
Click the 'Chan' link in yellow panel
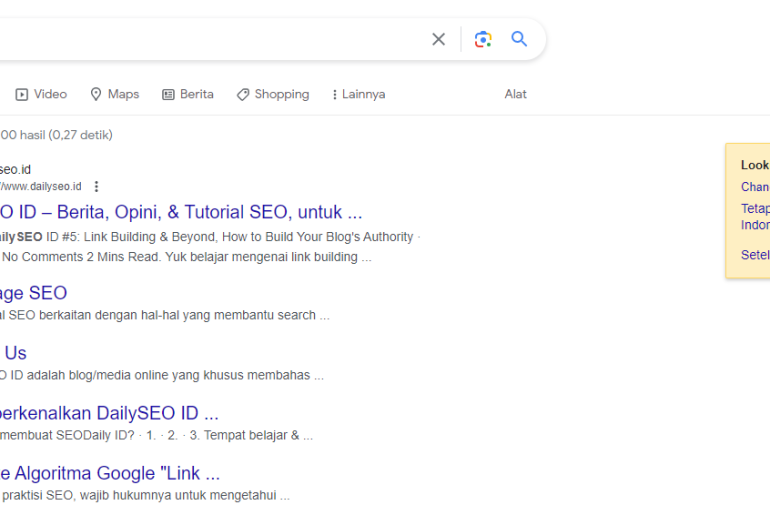tap(755, 187)
